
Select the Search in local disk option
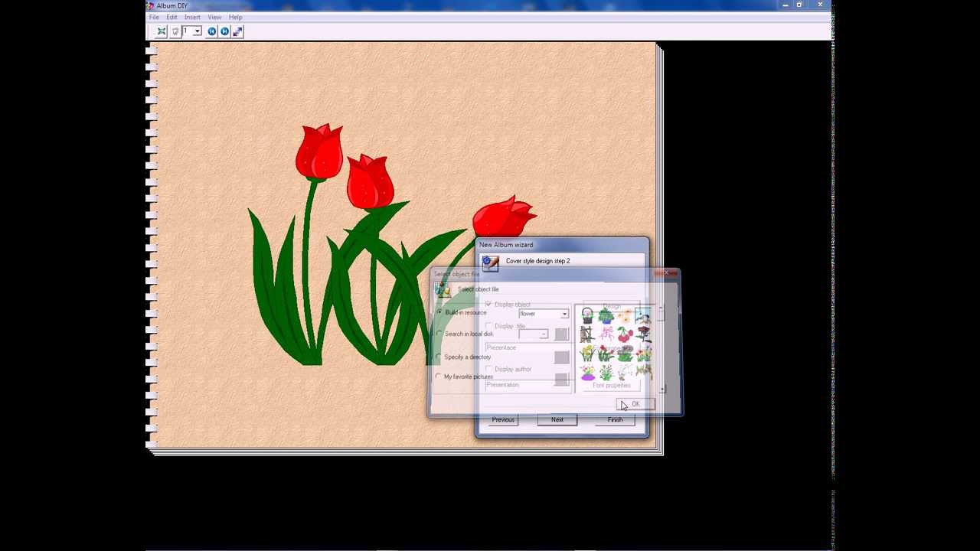439,334
